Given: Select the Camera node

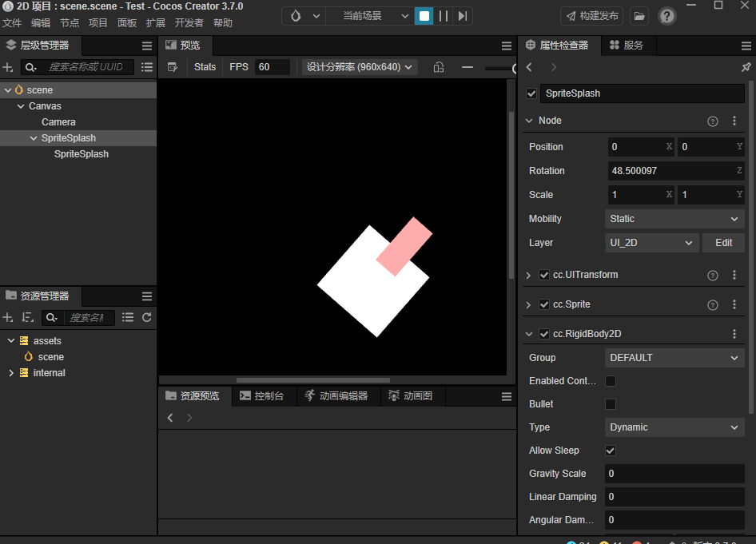Looking at the screenshot, I should point(58,122).
